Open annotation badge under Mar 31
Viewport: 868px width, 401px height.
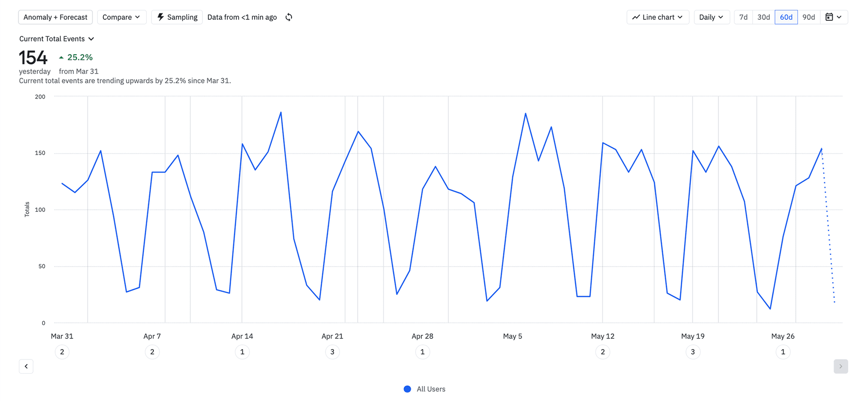pyautogui.click(x=62, y=352)
